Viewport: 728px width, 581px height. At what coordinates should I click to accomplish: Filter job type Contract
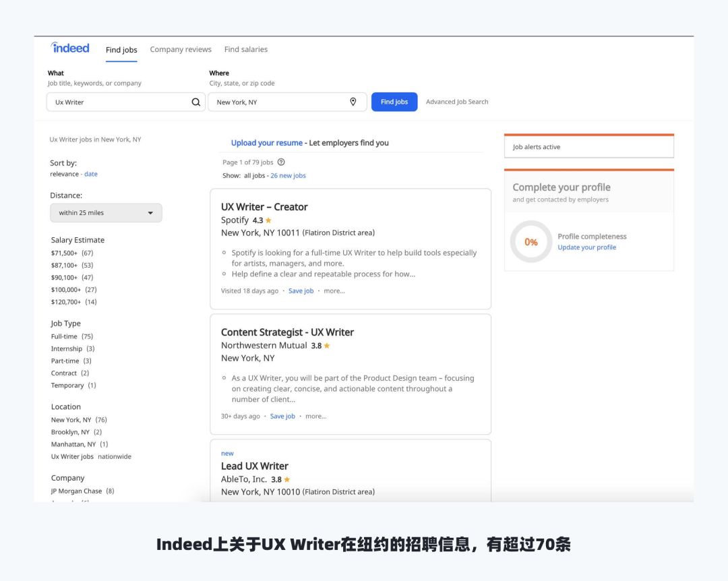point(70,373)
